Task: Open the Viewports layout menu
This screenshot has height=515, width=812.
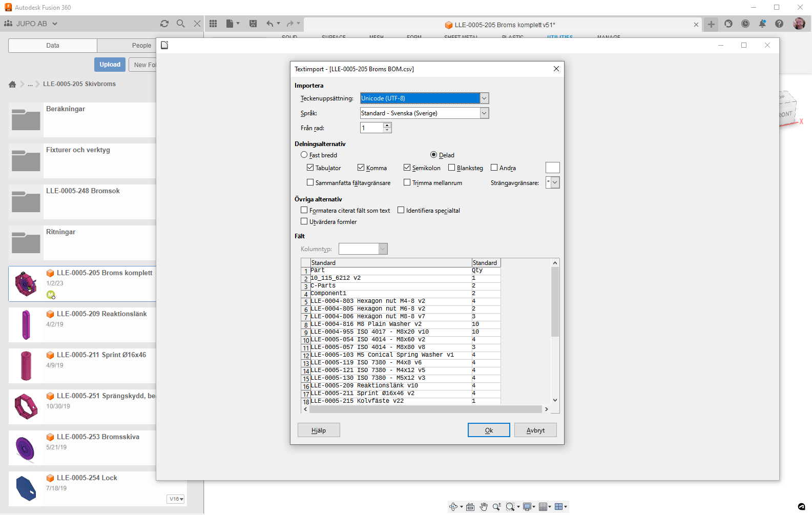Action: pyautogui.click(x=559, y=507)
